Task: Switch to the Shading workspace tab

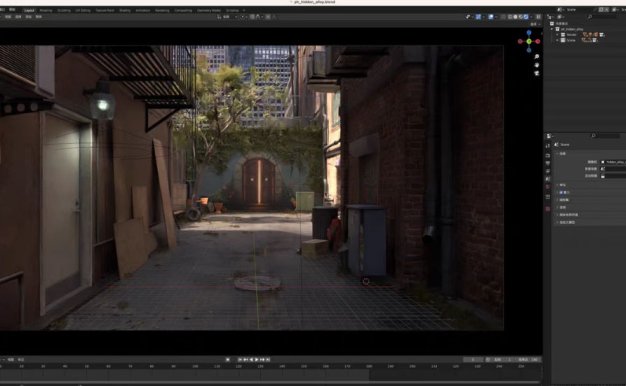Action: pyautogui.click(x=125, y=10)
